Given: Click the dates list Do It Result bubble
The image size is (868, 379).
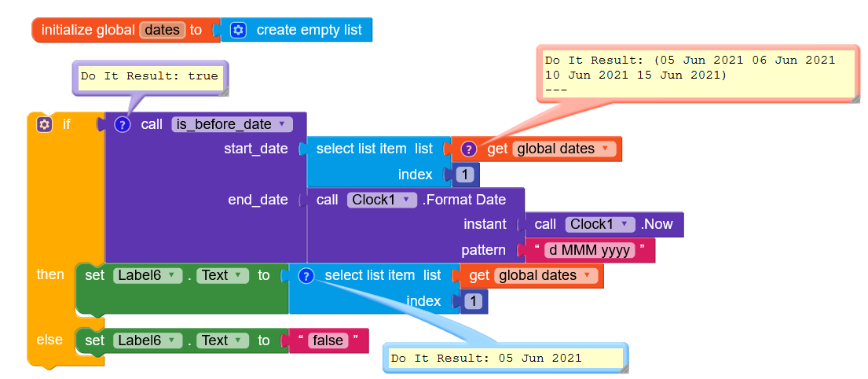Looking at the screenshot, I should click(698, 74).
